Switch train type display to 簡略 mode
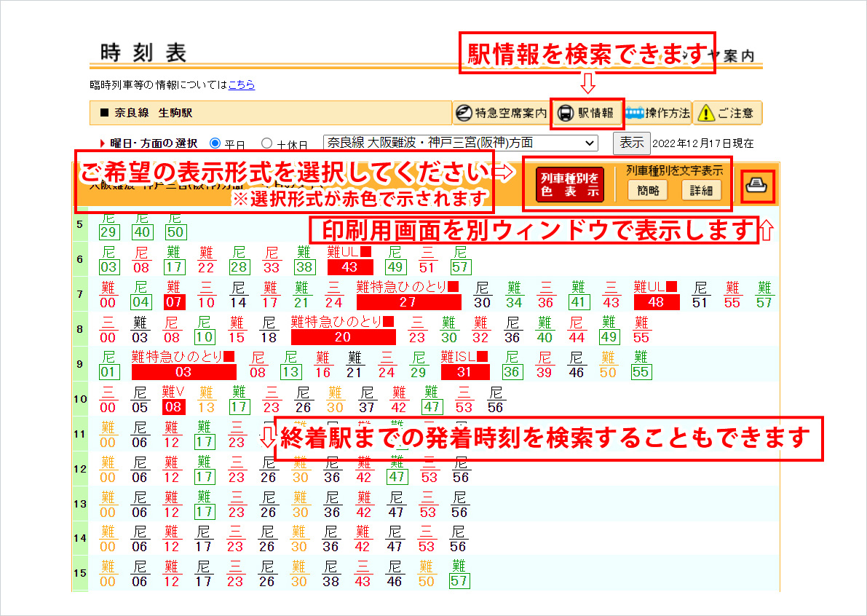The height and width of the screenshot is (616, 867). pos(648,191)
